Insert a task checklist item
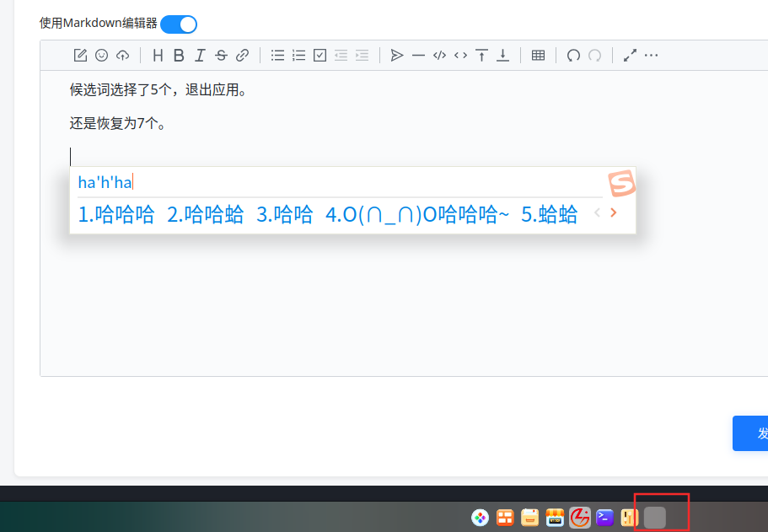Viewport: 768px width, 532px height. pos(320,56)
